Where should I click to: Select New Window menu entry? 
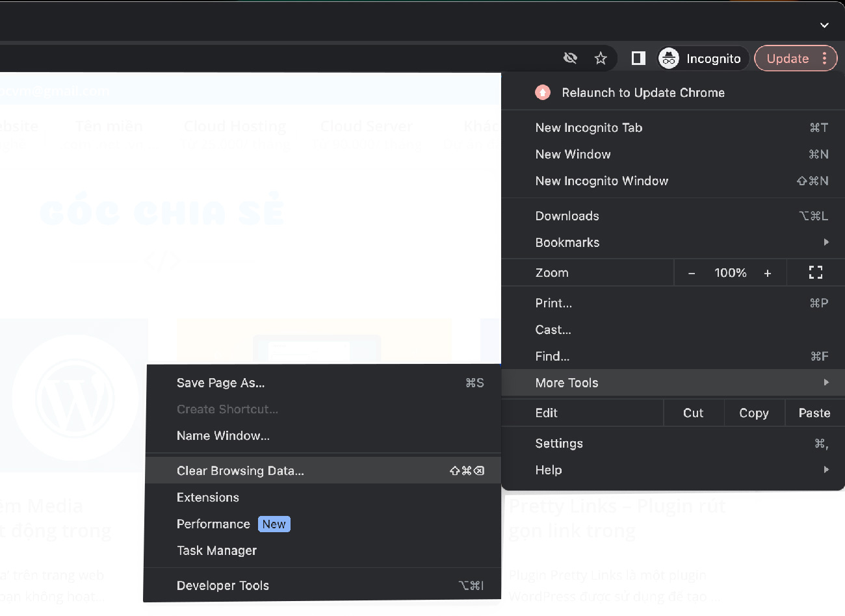pos(673,154)
